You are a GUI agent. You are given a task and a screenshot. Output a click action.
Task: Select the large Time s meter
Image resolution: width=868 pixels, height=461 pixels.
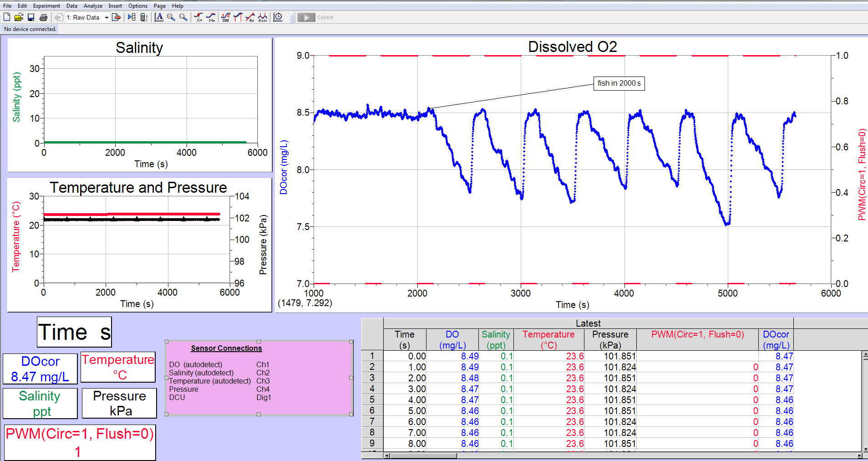coord(74,332)
